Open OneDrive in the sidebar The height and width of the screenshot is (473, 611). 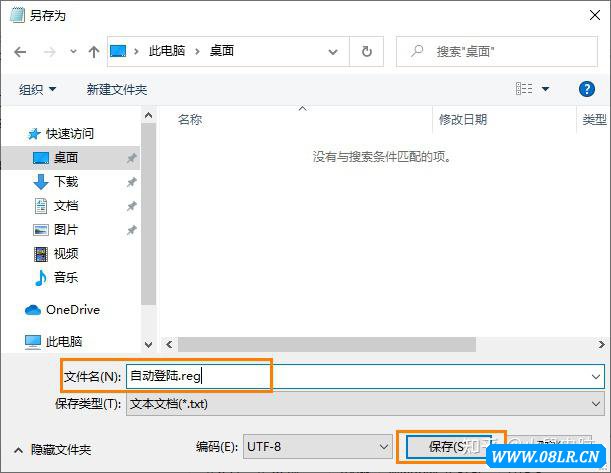pos(72,310)
